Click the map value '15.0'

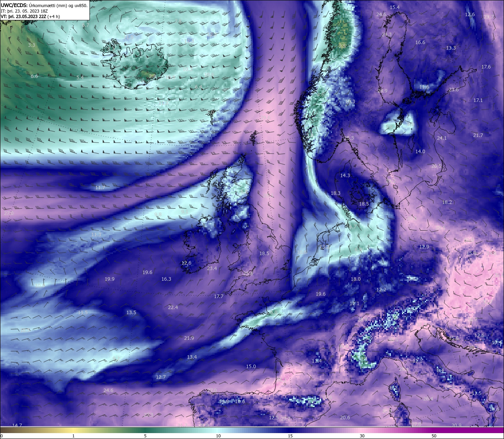[251, 367]
